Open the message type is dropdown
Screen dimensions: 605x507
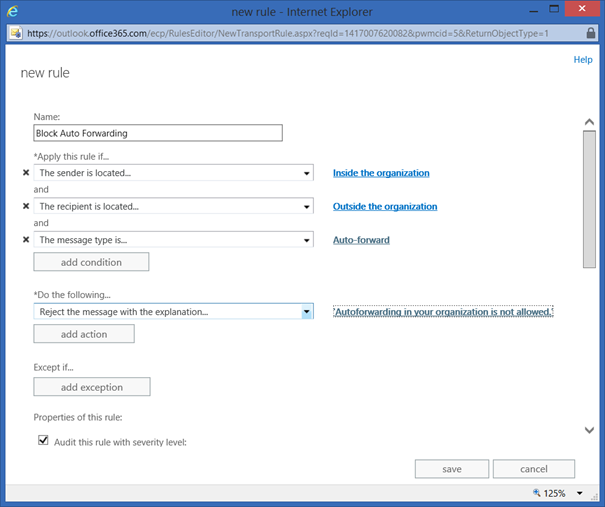point(306,240)
